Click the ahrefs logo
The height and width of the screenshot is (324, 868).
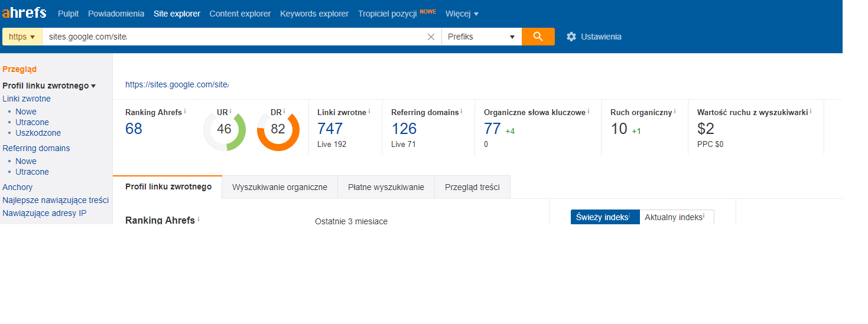(x=24, y=13)
